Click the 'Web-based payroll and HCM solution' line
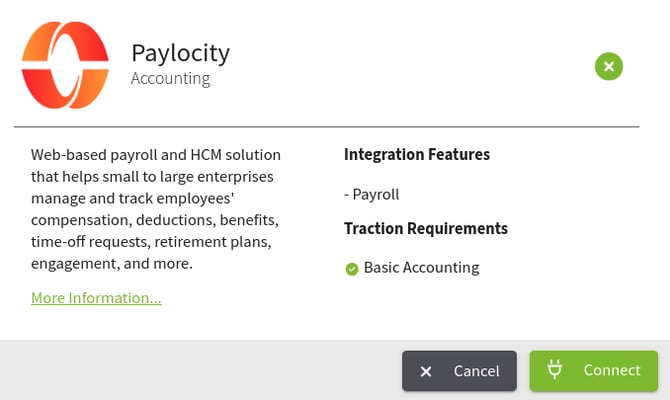Viewport: 670px width, 400px height. (156, 155)
